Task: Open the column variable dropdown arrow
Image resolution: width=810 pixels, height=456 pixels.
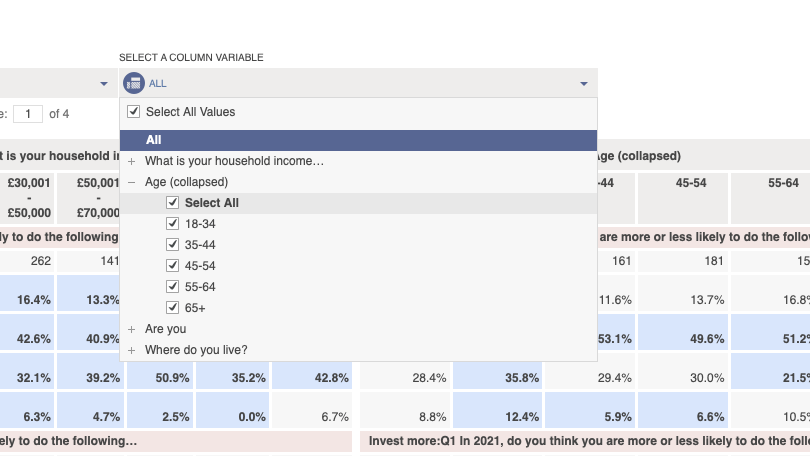Action: tap(584, 84)
